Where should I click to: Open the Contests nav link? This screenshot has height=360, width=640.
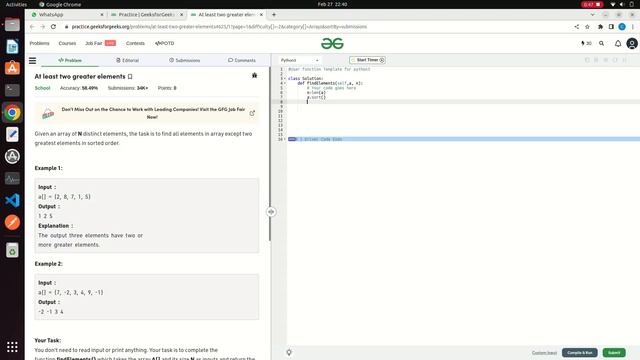135,43
